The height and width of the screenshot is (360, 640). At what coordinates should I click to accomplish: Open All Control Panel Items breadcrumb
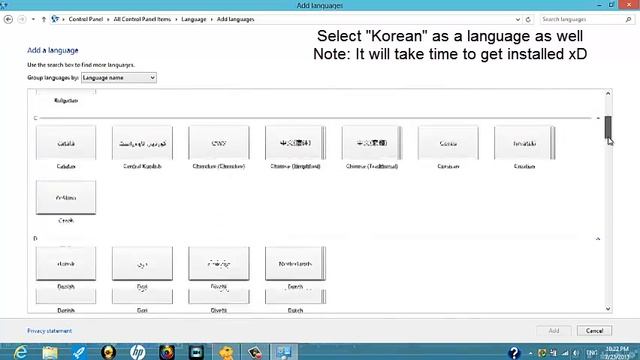coord(142,19)
